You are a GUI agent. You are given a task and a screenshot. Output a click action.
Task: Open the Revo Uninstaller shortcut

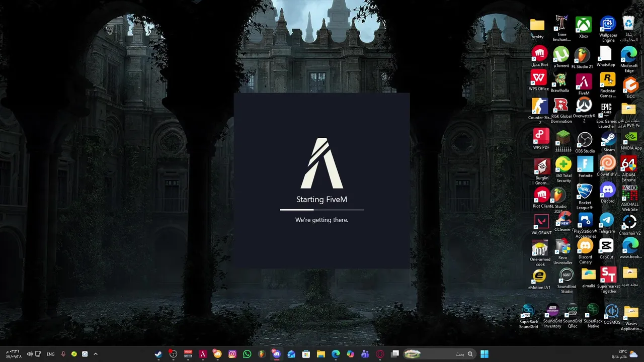563,252
